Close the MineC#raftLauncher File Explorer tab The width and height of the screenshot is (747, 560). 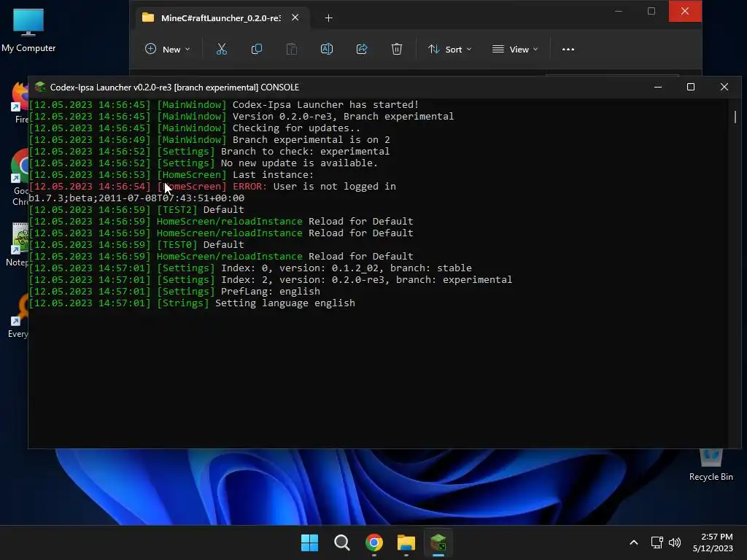tap(295, 17)
